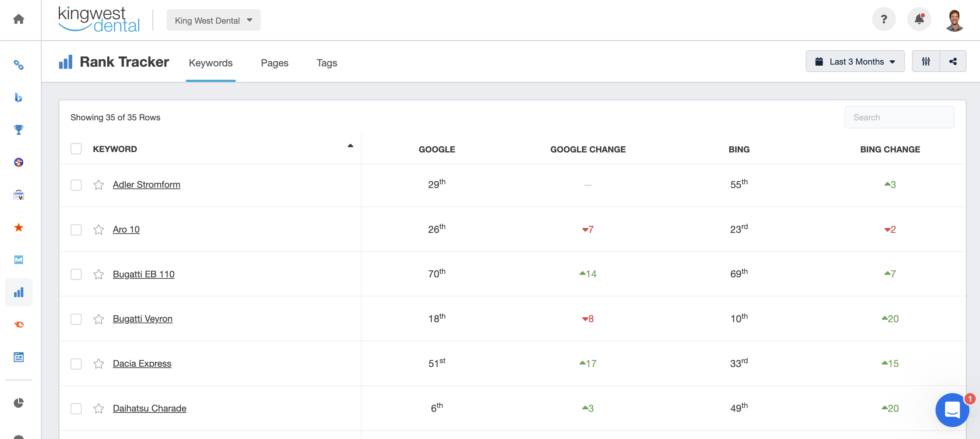Open the Tags tab
The height and width of the screenshot is (439, 980).
coord(326,63)
